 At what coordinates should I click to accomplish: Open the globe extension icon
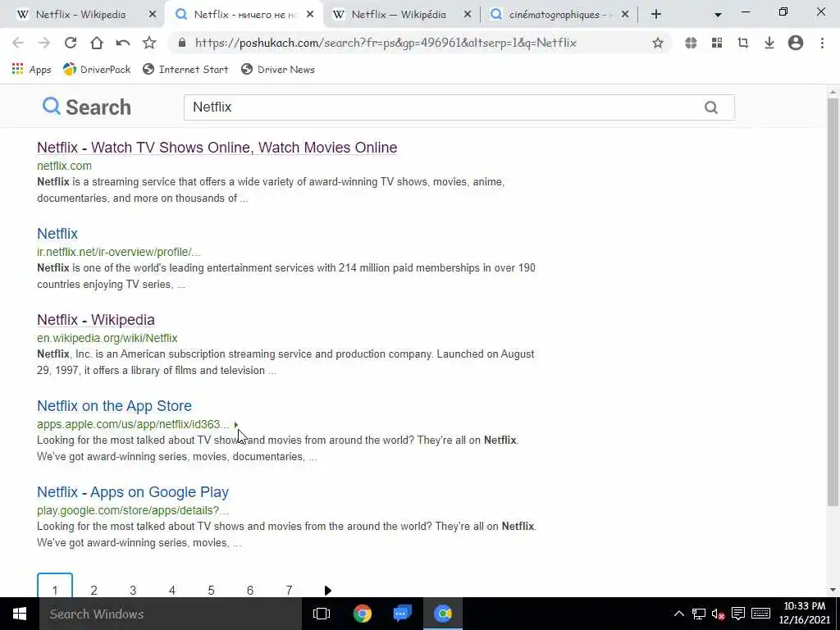pos(691,43)
